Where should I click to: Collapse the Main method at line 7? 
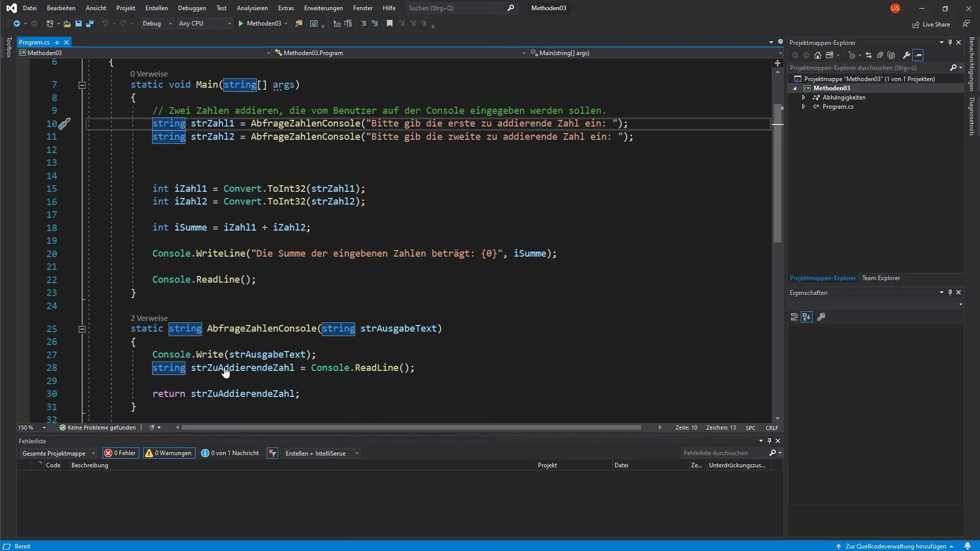click(82, 85)
